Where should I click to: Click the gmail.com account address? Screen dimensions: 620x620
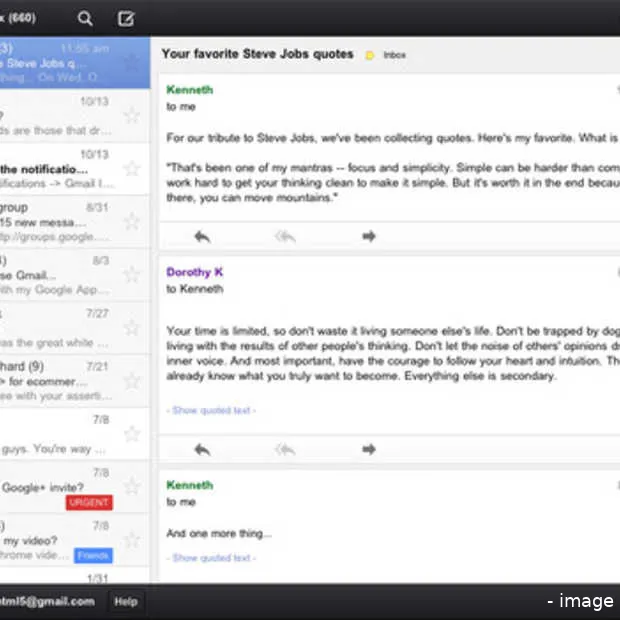click(47, 602)
